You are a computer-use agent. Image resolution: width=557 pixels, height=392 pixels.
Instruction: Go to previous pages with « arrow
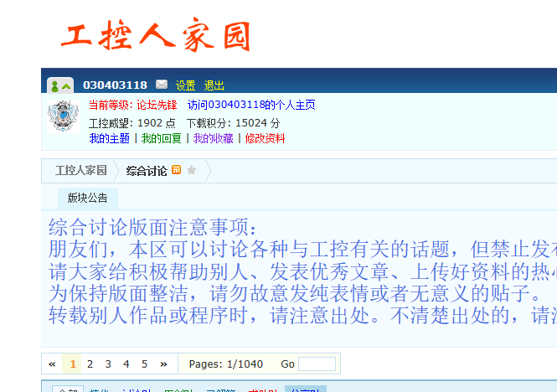click(x=52, y=364)
